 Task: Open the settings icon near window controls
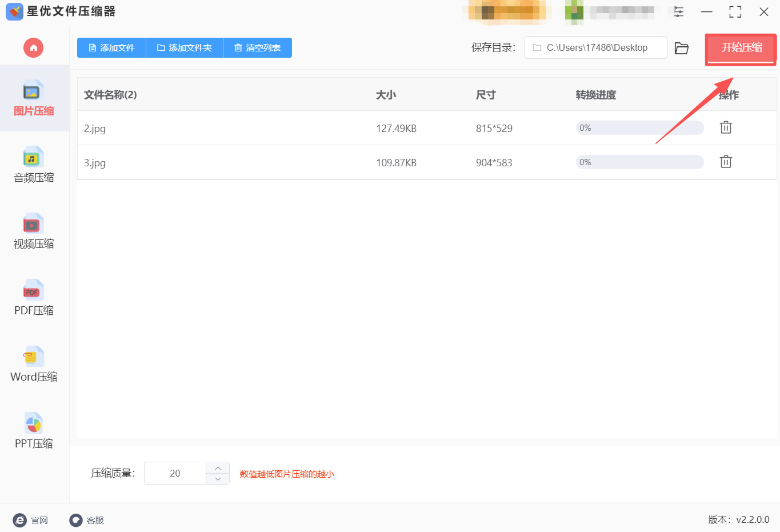coord(678,11)
